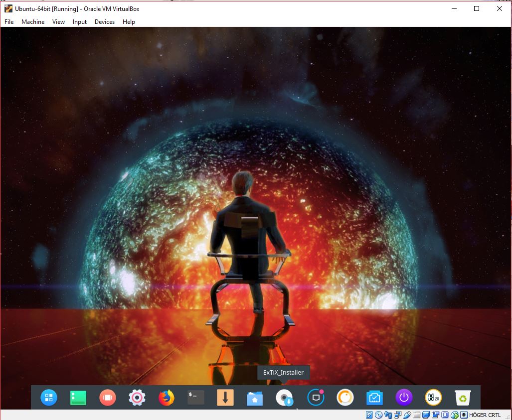Click the video capture status icon
The width and height of the screenshot is (512, 420).
pos(435,415)
